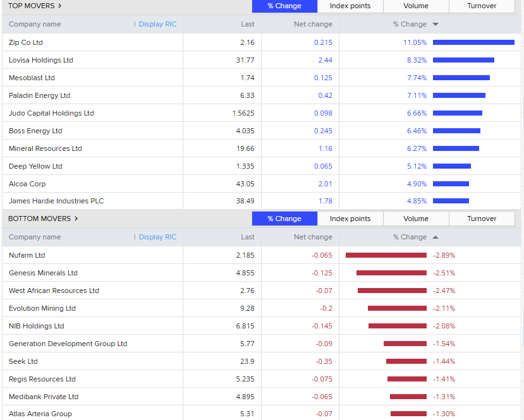Click Medibank Private -1.31% value
Viewport: 524px width, 420px height.
coord(444,397)
